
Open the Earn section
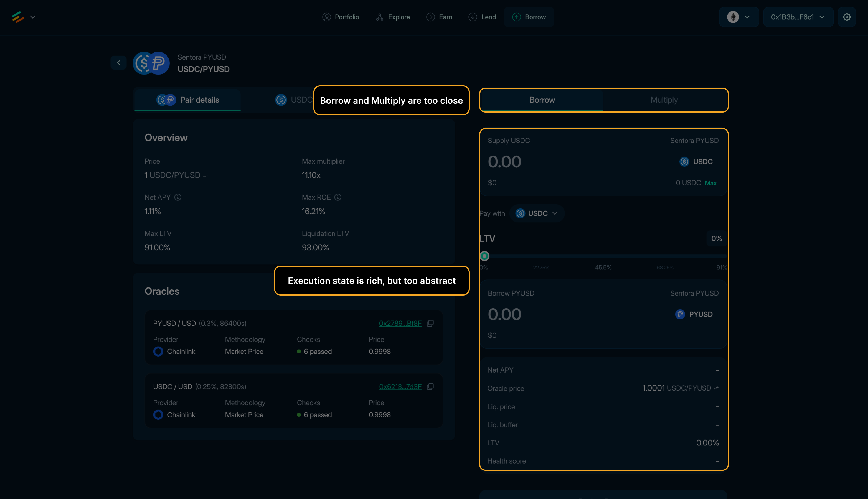click(439, 17)
